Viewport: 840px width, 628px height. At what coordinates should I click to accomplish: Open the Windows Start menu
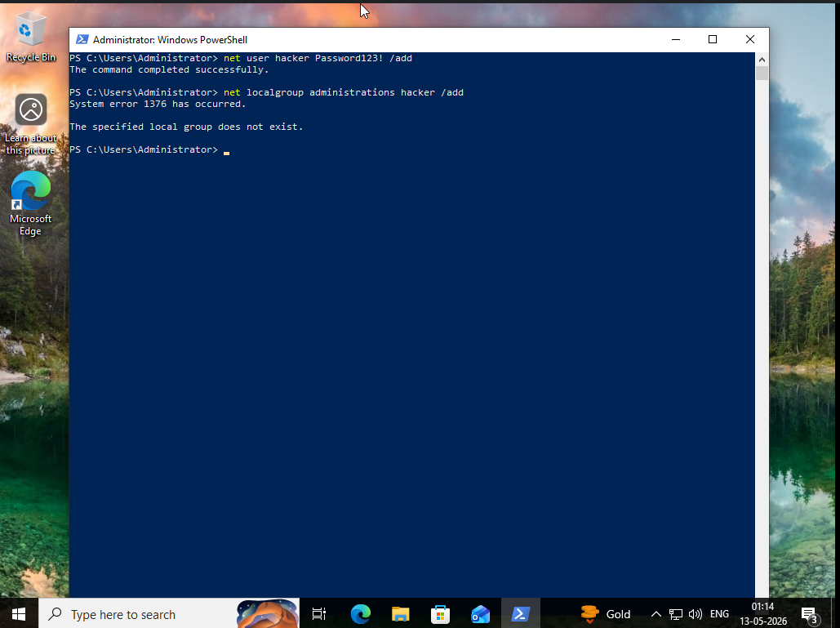19,614
